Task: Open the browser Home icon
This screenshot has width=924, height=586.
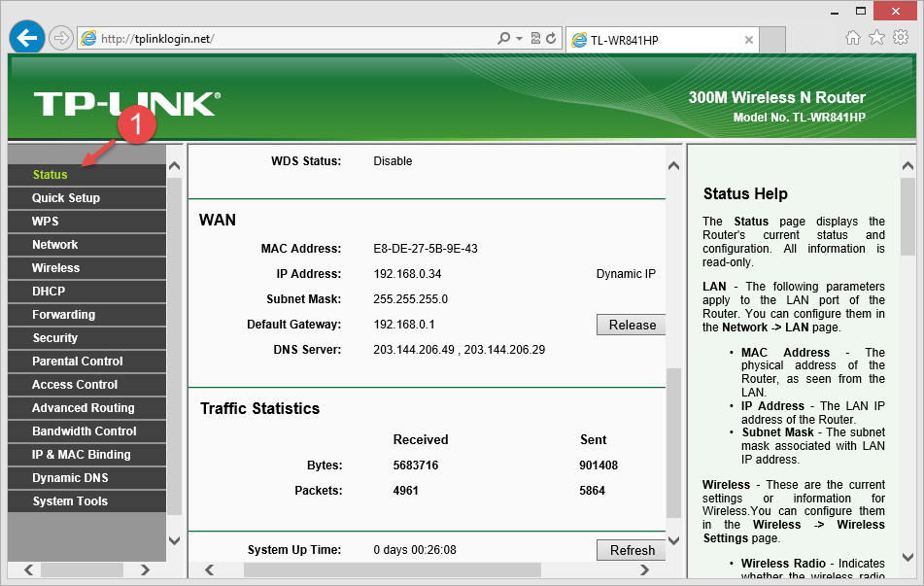Action: point(853,38)
